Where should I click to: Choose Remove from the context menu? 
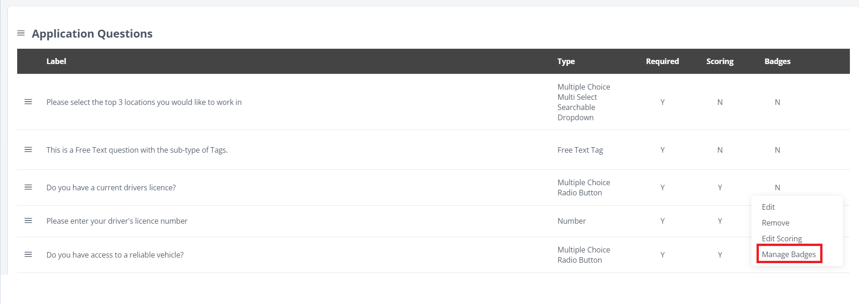coord(775,223)
